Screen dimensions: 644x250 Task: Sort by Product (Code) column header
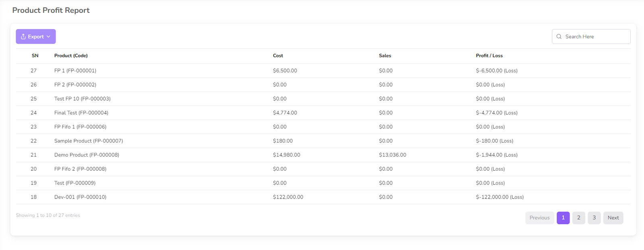[x=71, y=56]
